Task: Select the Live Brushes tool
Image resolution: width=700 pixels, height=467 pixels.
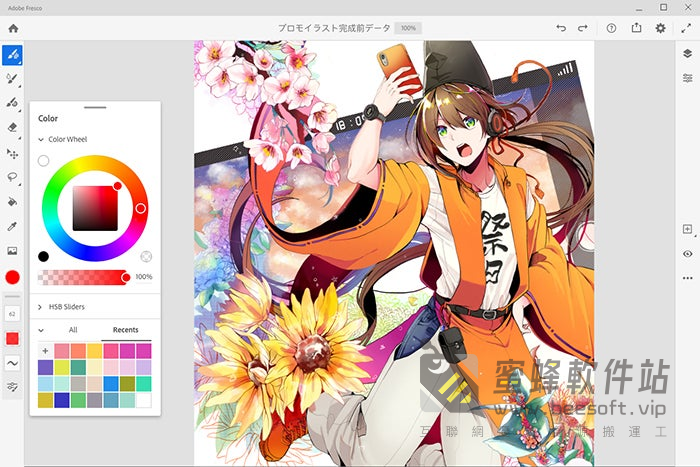Action: (x=12, y=79)
